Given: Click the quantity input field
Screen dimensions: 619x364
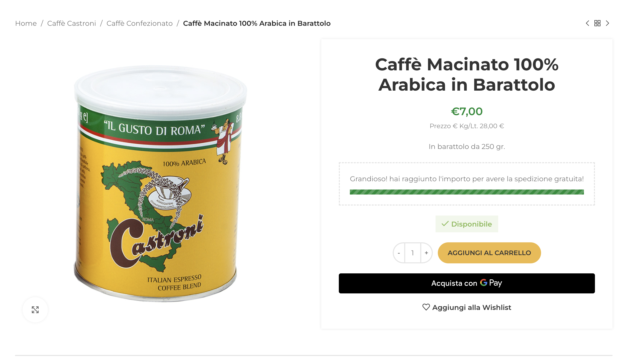Looking at the screenshot, I should click(x=412, y=253).
